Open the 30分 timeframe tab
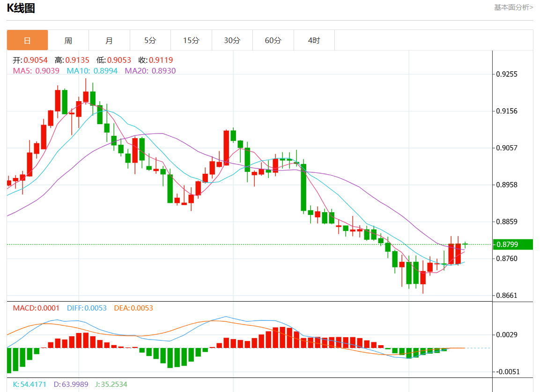This screenshot has width=554, height=392. coord(232,40)
